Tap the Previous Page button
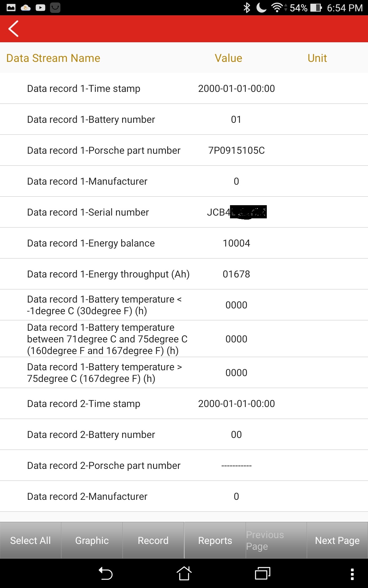368x588 pixels. pyautogui.click(x=276, y=541)
